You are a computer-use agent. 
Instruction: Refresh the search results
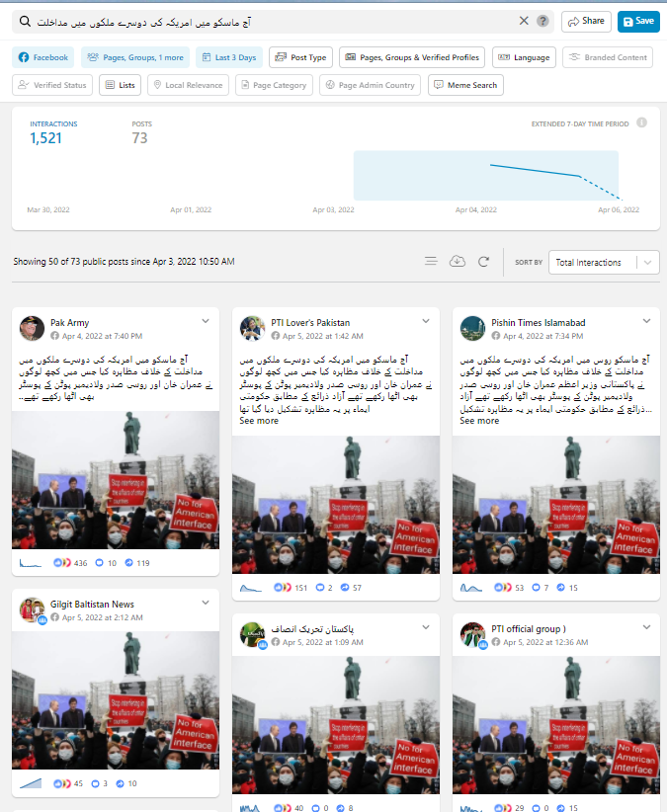coord(483,262)
